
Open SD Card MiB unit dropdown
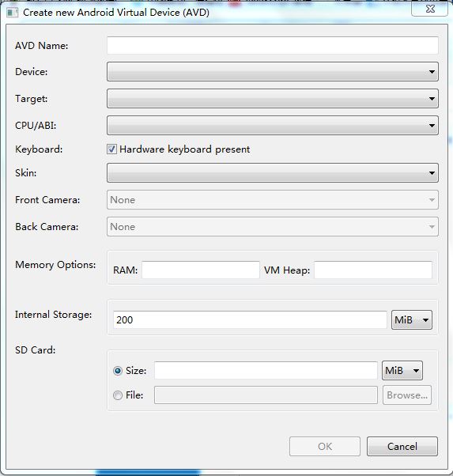(x=402, y=370)
